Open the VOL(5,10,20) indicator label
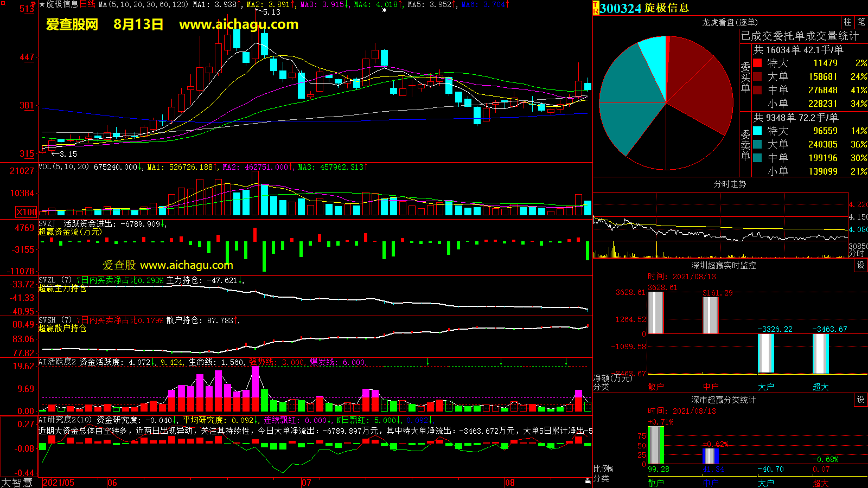Screen dimensions: 868x488 point(63,167)
